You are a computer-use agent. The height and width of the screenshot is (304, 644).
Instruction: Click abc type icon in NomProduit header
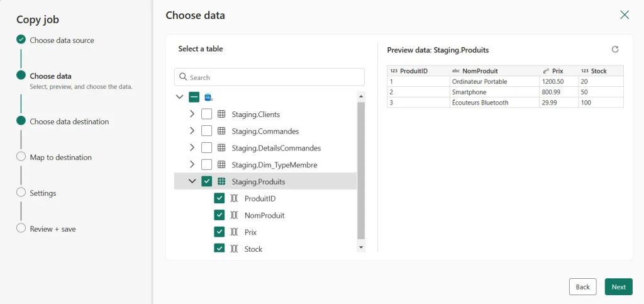456,70
